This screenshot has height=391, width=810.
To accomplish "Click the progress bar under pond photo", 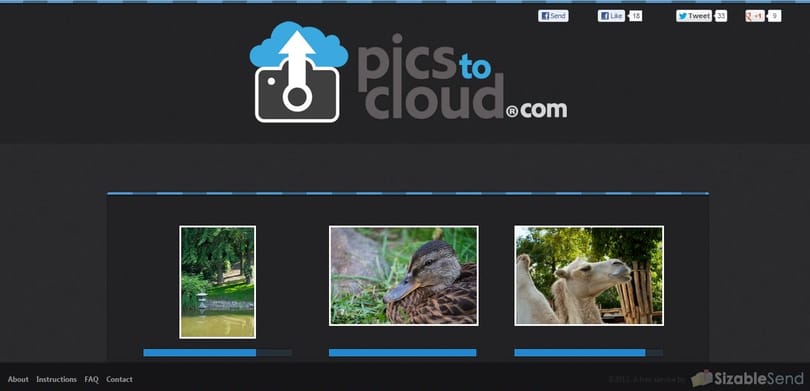I will (x=217, y=353).
